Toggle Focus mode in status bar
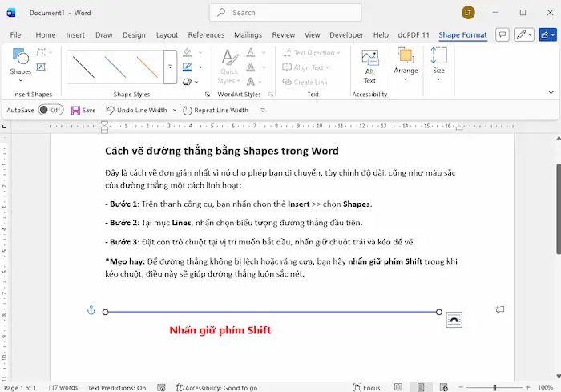The height and width of the screenshot is (392, 561). [x=366, y=388]
